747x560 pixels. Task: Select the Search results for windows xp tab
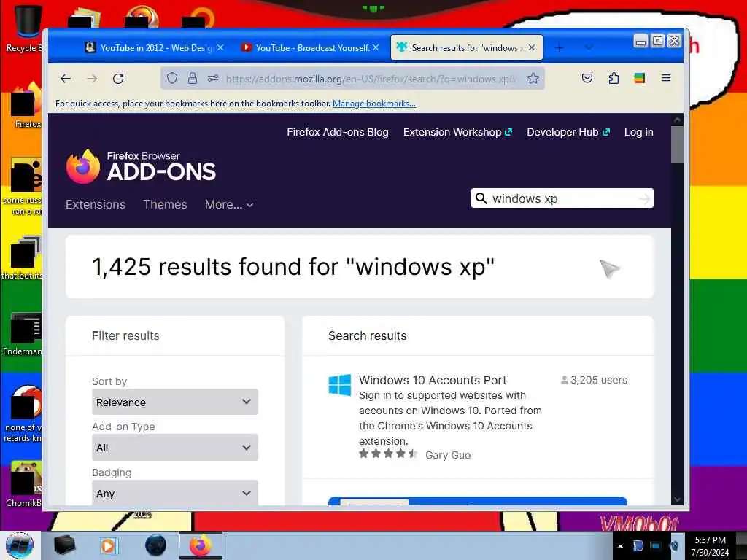[466, 47]
